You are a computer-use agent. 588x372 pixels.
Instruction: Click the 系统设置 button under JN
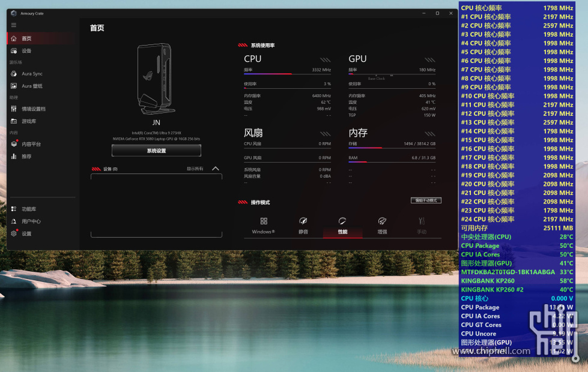[x=156, y=151]
